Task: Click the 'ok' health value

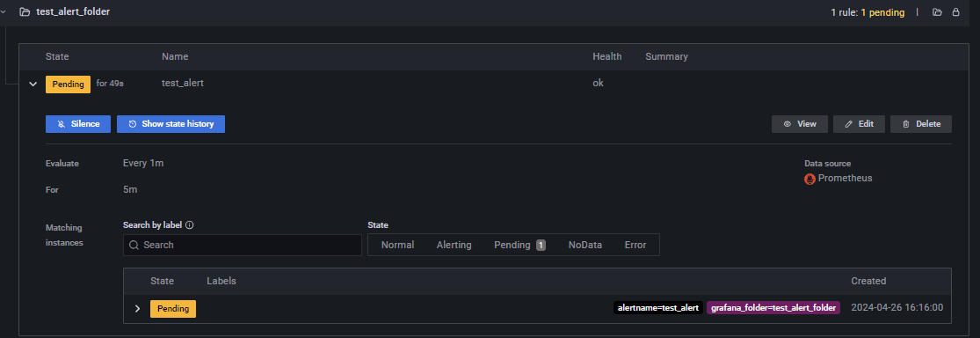Action: pyautogui.click(x=599, y=83)
